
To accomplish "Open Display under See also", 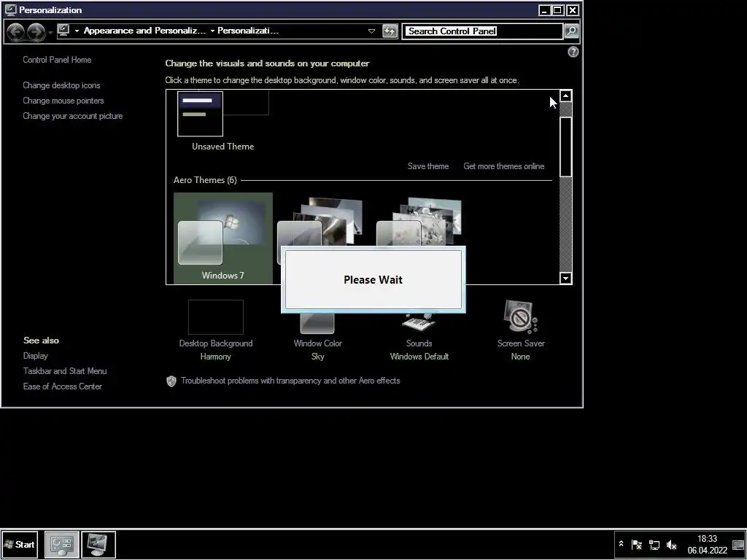I will [35, 356].
